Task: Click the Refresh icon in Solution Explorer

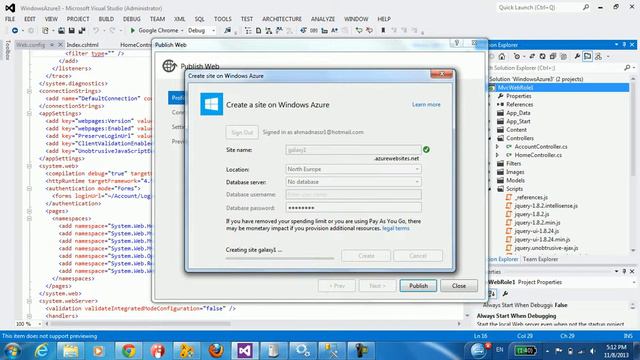Action: 542,57
